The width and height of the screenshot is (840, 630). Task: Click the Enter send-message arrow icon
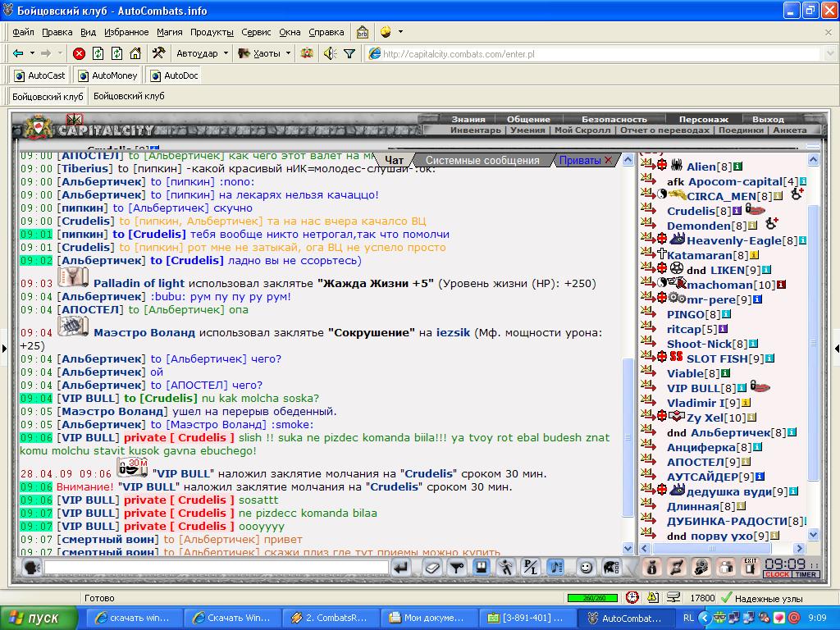pyautogui.click(x=401, y=568)
